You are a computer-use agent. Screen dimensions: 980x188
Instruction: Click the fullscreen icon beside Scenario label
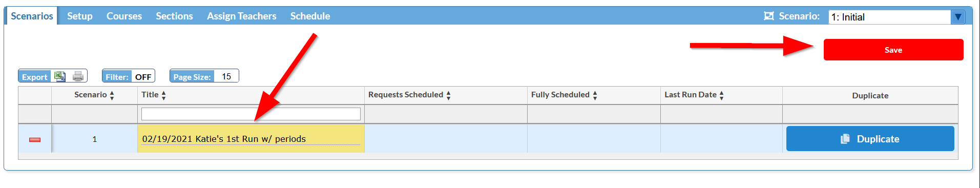(x=768, y=16)
